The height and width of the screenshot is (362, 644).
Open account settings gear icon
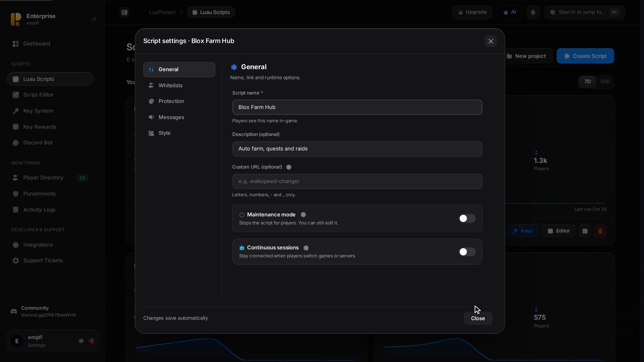[x=81, y=341]
